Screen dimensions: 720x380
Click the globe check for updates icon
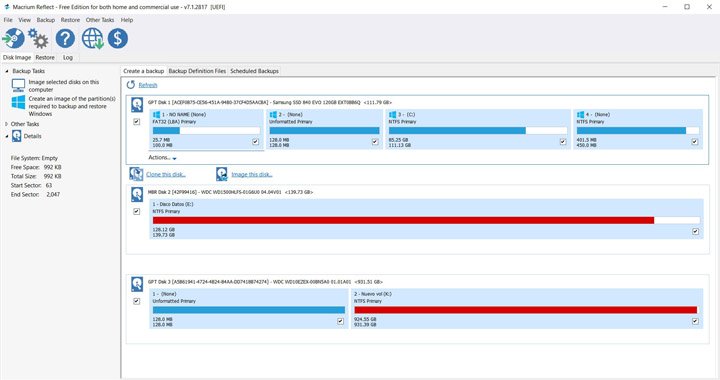coord(92,39)
